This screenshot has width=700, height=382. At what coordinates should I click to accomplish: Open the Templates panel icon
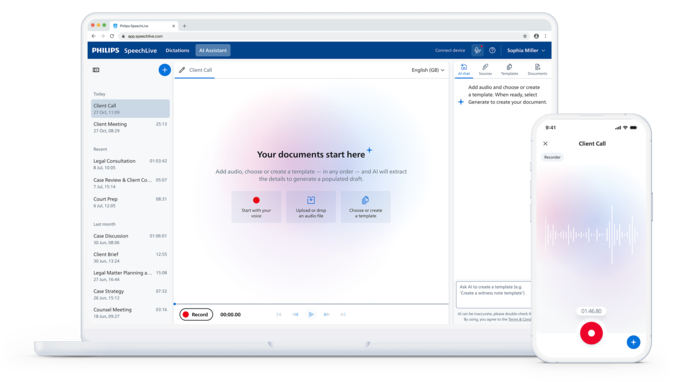[509, 69]
